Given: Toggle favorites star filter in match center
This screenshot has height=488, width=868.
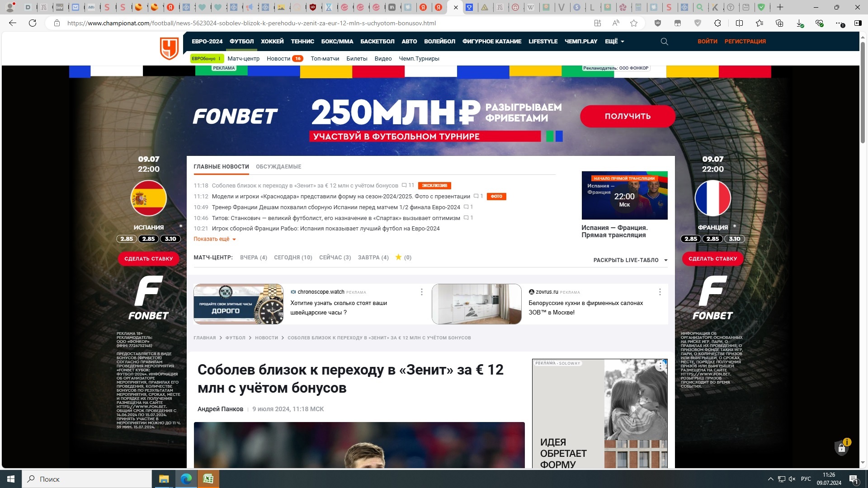Looking at the screenshot, I should (398, 257).
